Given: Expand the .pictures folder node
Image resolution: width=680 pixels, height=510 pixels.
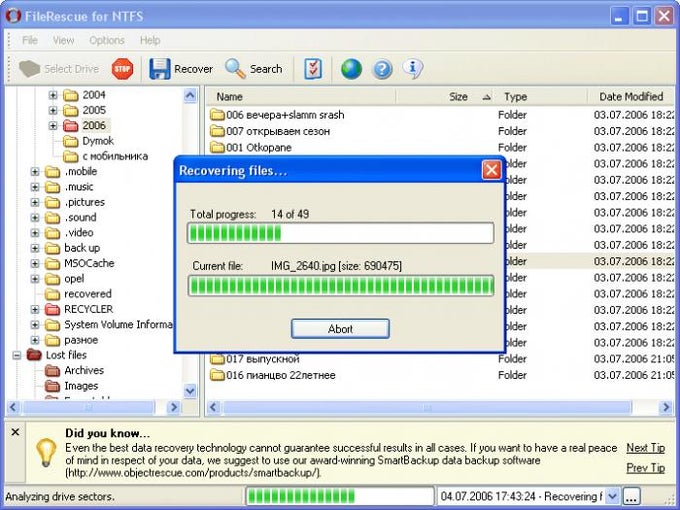Looking at the screenshot, I should pos(35,203).
